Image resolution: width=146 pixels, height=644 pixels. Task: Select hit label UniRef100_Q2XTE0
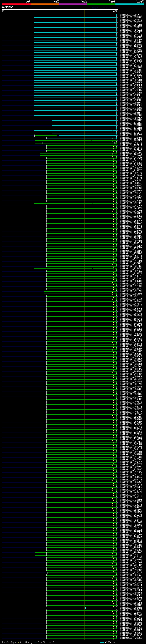click(x=131, y=213)
